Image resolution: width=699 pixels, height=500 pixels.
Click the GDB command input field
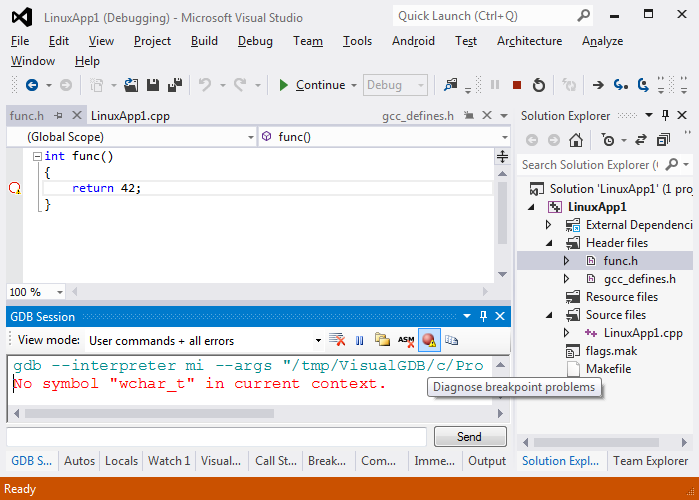(x=216, y=437)
